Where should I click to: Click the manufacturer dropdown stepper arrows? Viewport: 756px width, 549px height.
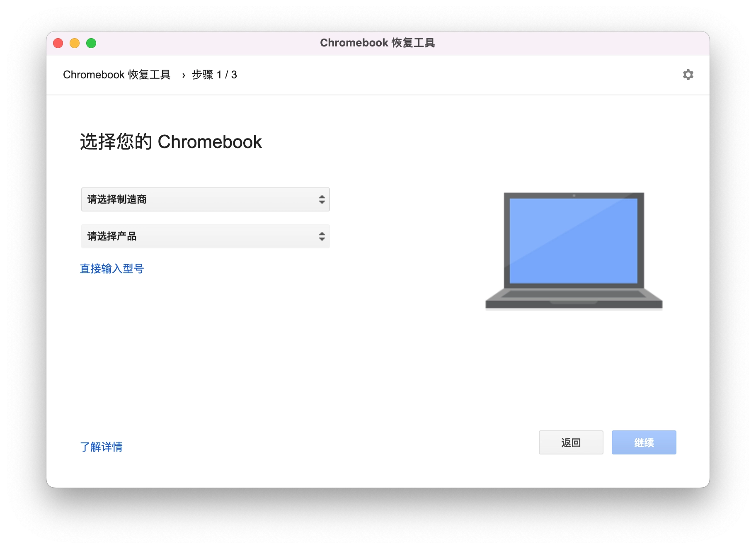pos(322,199)
